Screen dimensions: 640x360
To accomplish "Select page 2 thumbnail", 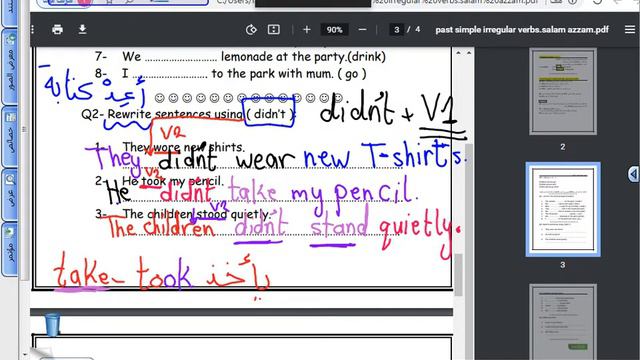I will pos(563,91).
